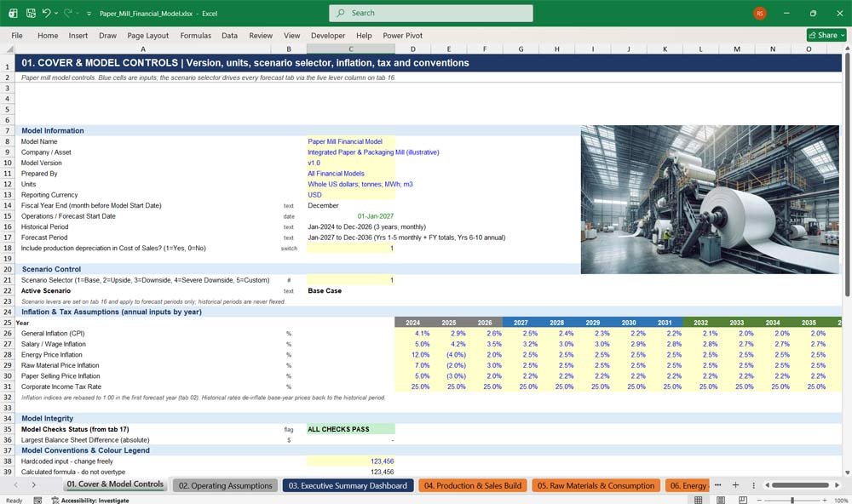Select the '01. Cover & Model Controls' sheet tab

pyautogui.click(x=115, y=484)
